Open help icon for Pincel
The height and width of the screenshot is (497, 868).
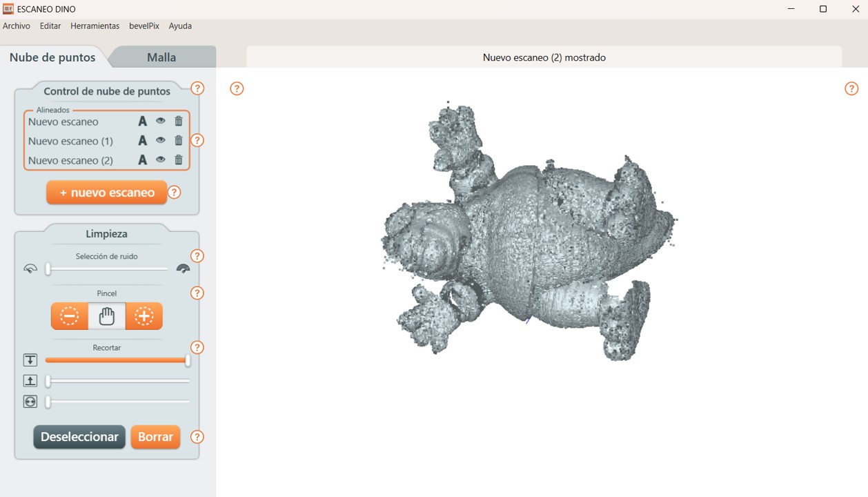[197, 293]
